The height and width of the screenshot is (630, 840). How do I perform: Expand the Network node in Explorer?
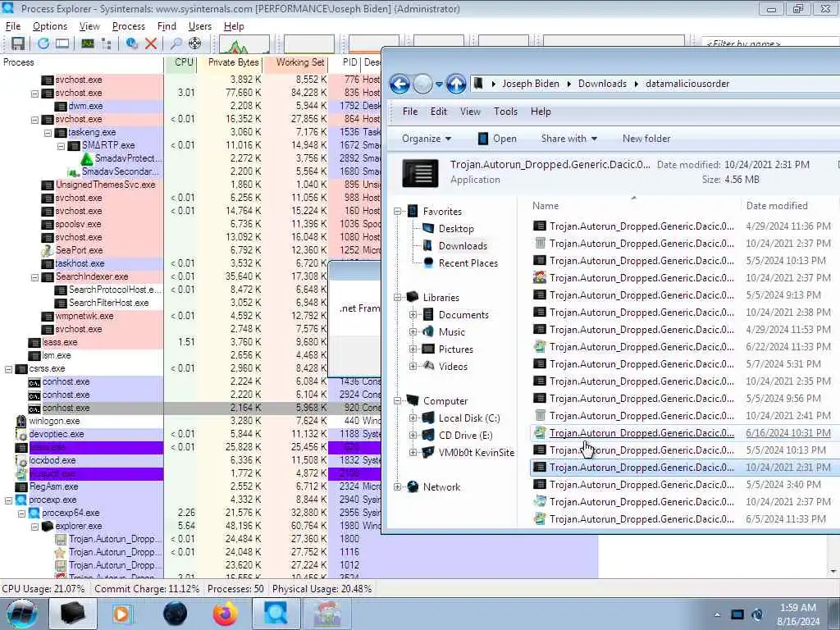pos(398,487)
